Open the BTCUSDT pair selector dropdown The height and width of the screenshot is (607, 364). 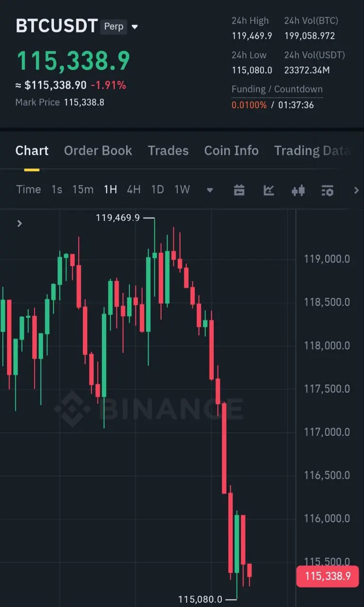pos(135,27)
